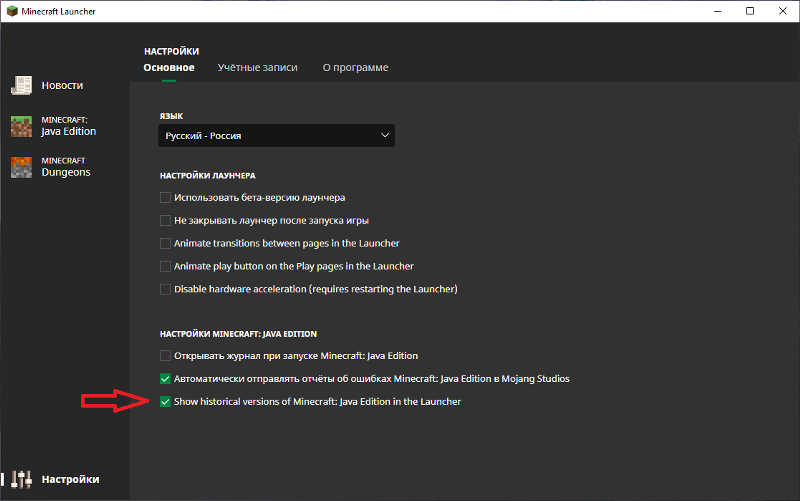Select the Основное settings tab
800x501 pixels.
click(x=168, y=67)
